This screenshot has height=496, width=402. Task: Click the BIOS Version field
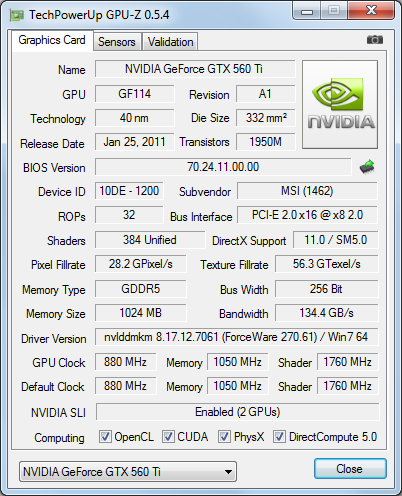pos(223,167)
